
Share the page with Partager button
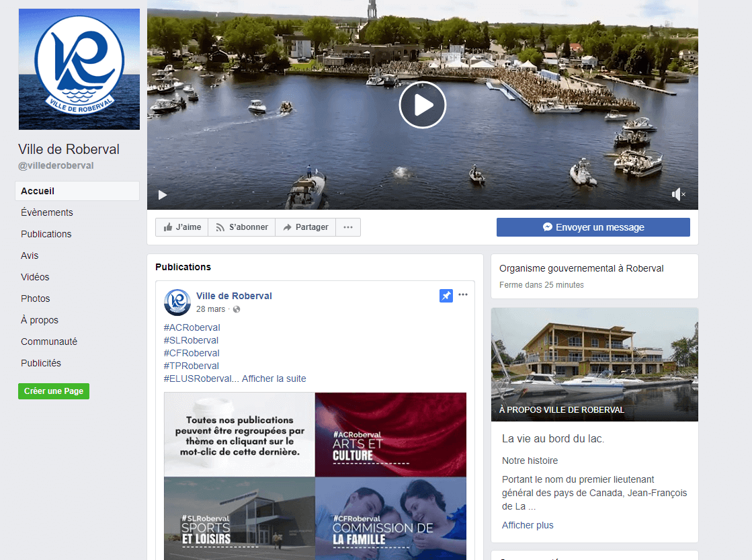coord(306,227)
